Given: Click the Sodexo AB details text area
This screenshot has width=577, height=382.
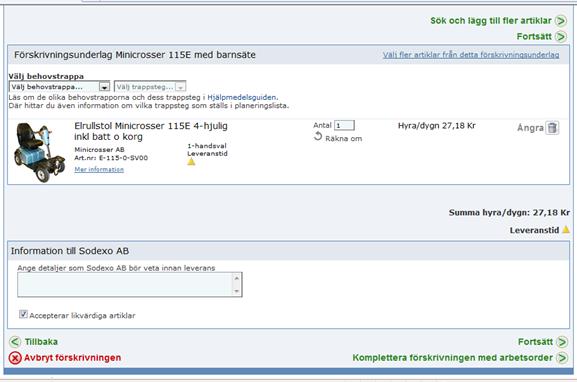Looking at the screenshot, I should click(130, 284).
